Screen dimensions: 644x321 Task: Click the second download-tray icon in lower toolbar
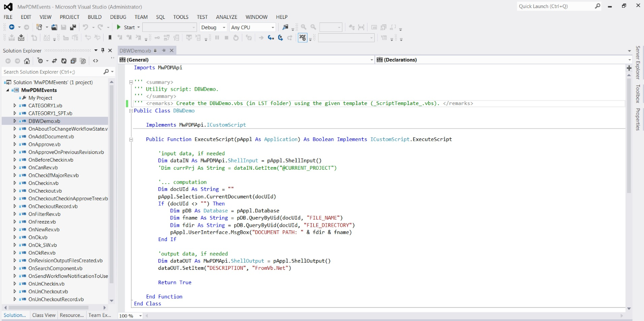[x=21, y=38]
